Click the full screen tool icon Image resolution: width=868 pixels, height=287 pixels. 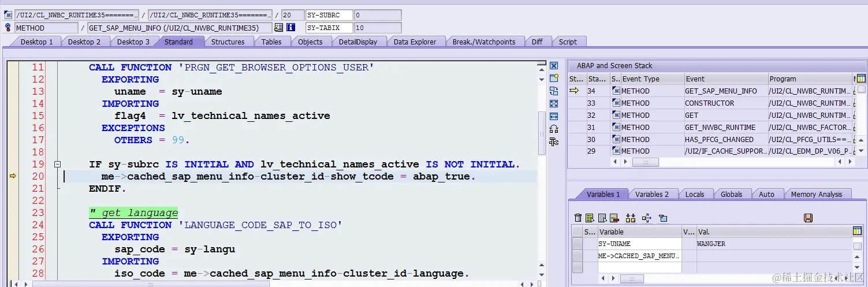(554, 103)
